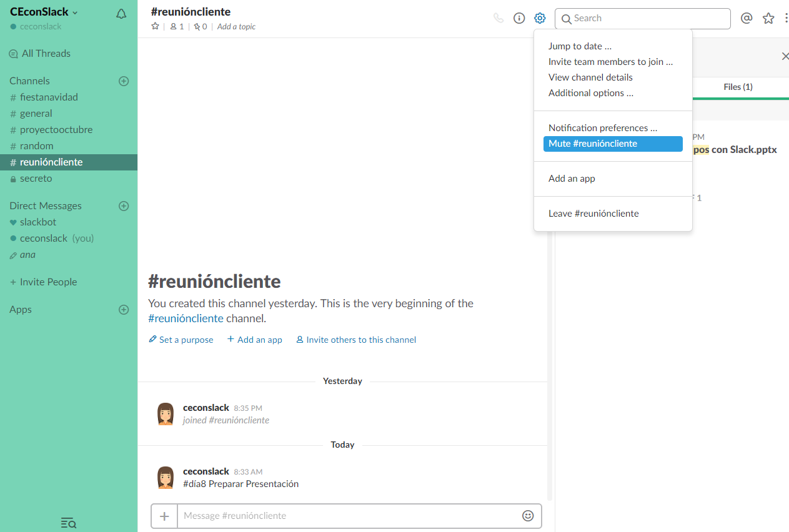Switch to the Files (1) tab
Viewport: 789px width, 532px height.
click(738, 87)
